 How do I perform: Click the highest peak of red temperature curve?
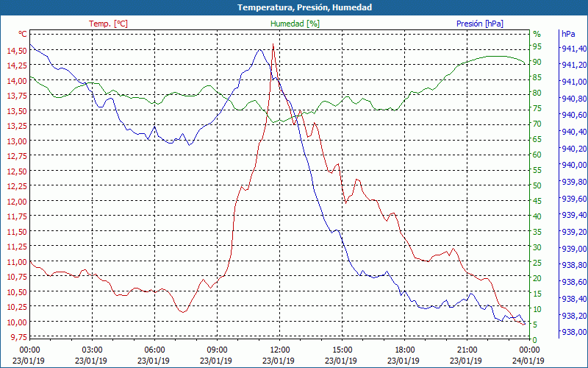coord(273,44)
